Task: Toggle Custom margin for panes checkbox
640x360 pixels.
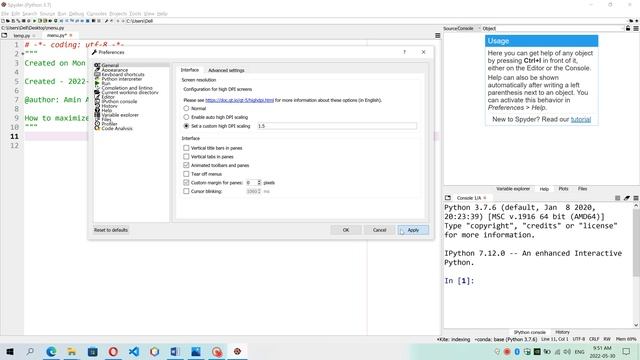Action: click(x=186, y=182)
